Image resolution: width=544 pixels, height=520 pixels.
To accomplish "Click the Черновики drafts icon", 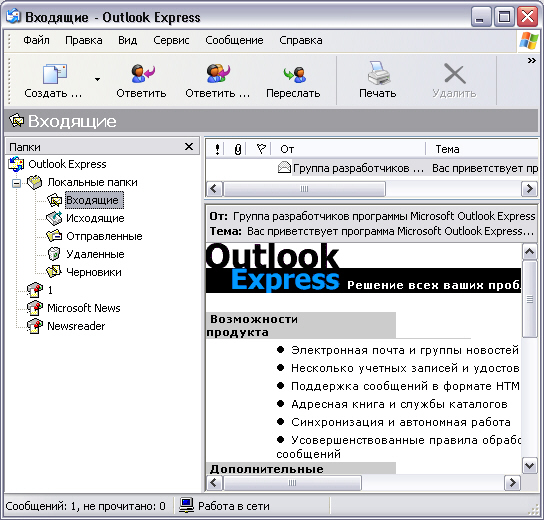I will coord(54,272).
